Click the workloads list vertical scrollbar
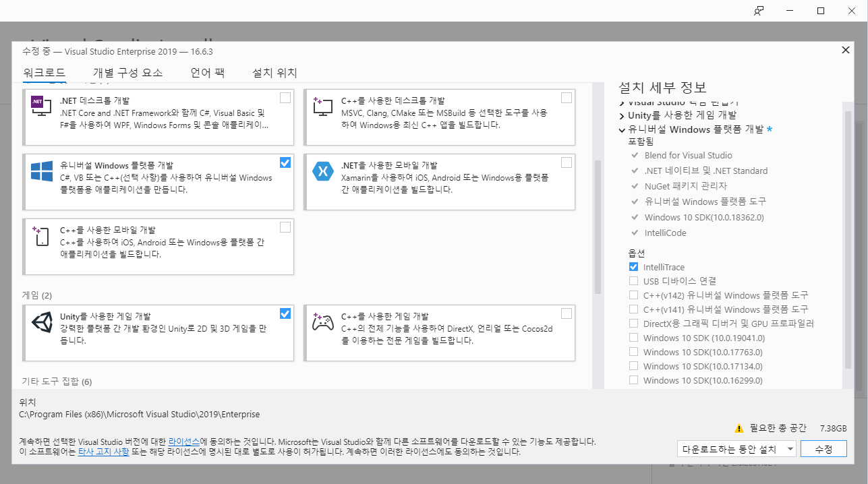This screenshot has height=484, width=868. tap(598, 226)
